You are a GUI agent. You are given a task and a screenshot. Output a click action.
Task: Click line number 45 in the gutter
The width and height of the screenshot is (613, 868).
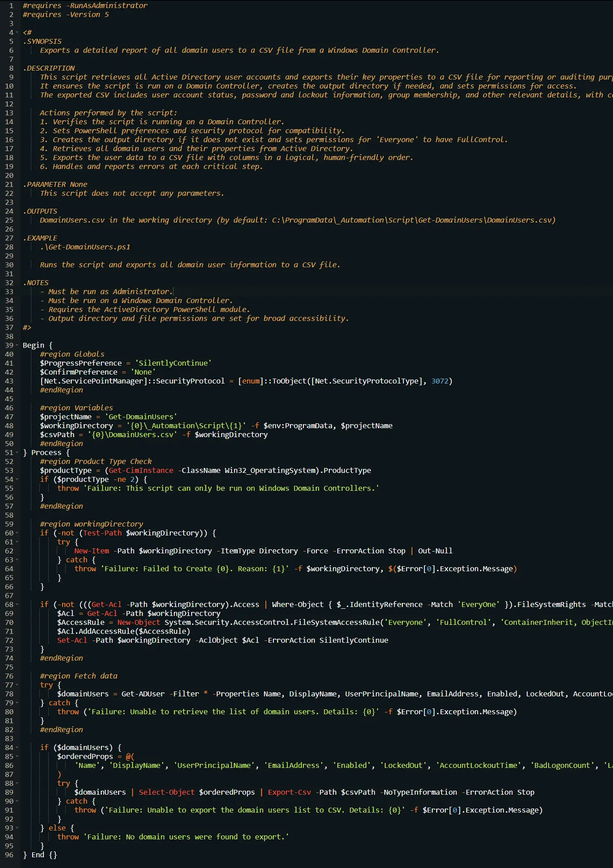click(x=9, y=399)
